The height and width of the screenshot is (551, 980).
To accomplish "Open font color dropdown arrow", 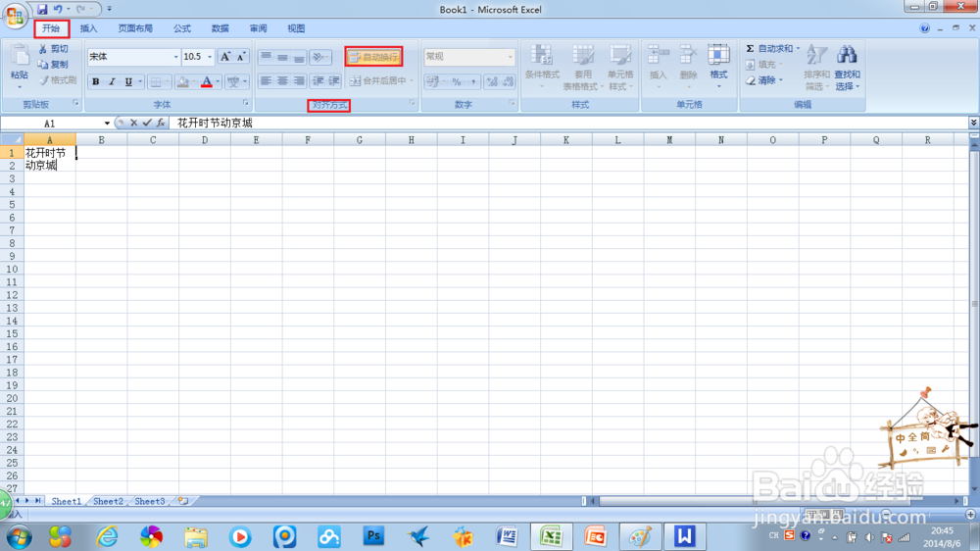I will [x=219, y=81].
